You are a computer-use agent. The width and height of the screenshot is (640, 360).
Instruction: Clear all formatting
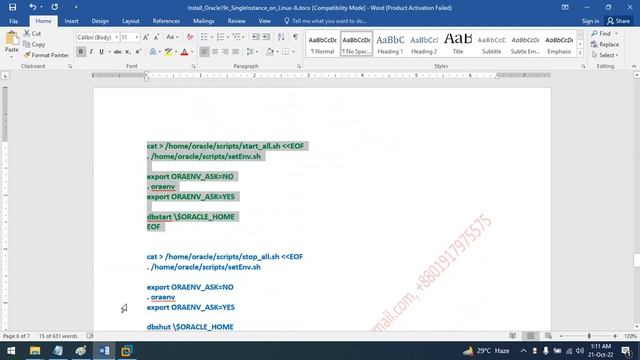[190, 37]
